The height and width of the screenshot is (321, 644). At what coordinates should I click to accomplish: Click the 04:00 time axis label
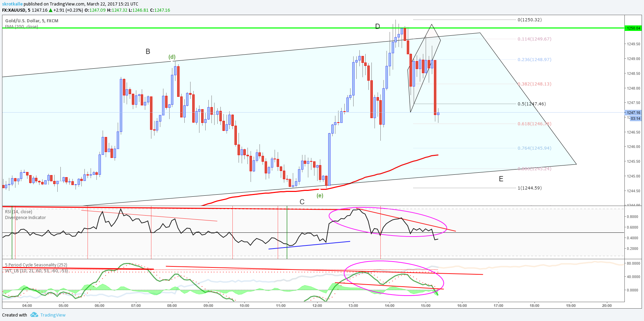pyautogui.click(x=27, y=306)
